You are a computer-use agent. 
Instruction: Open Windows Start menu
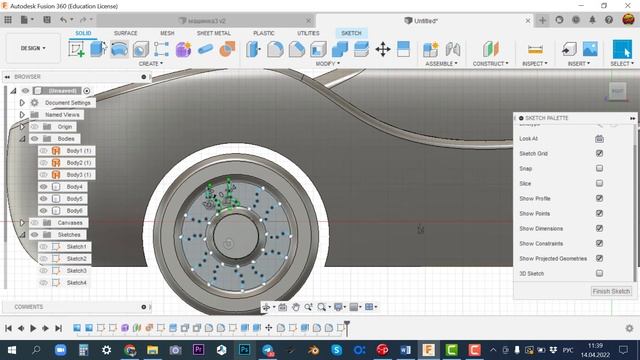pos(12,350)
